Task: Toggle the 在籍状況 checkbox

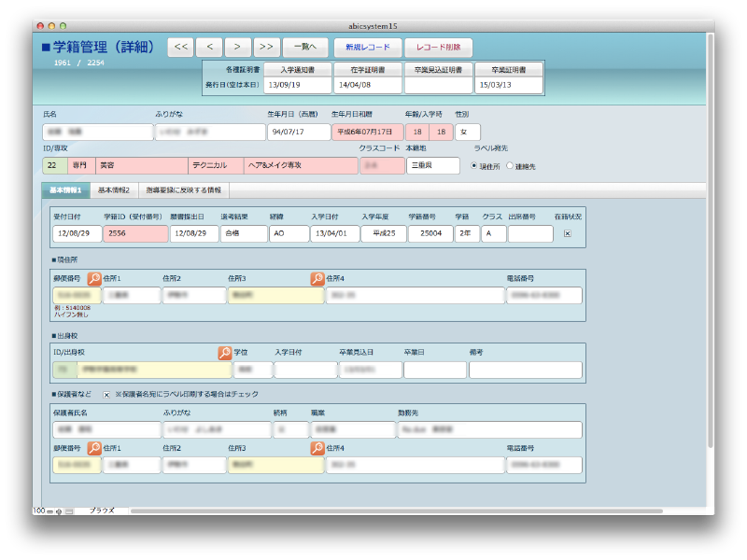Action: coord(567,233)
